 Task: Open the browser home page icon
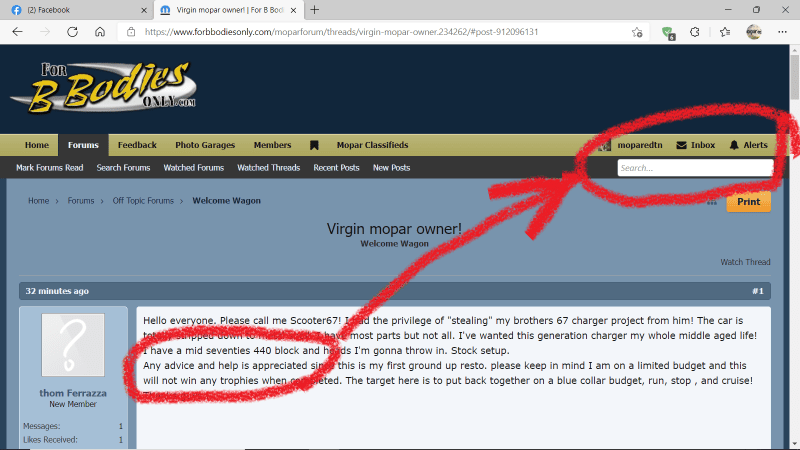click(100, 32)
